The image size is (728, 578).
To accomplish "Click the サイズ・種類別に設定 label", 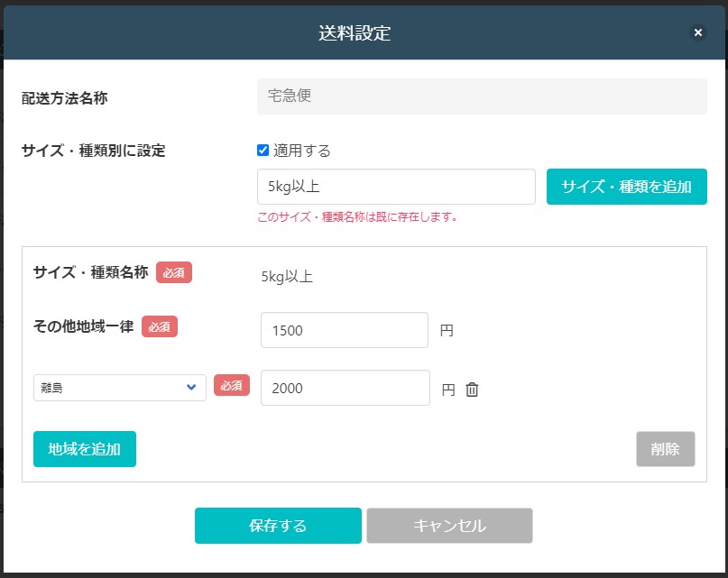I will [x=93, y=151].
